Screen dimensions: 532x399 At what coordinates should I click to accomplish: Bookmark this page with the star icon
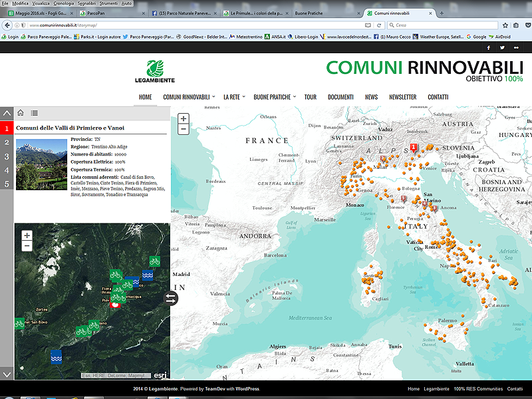(505, 25)
